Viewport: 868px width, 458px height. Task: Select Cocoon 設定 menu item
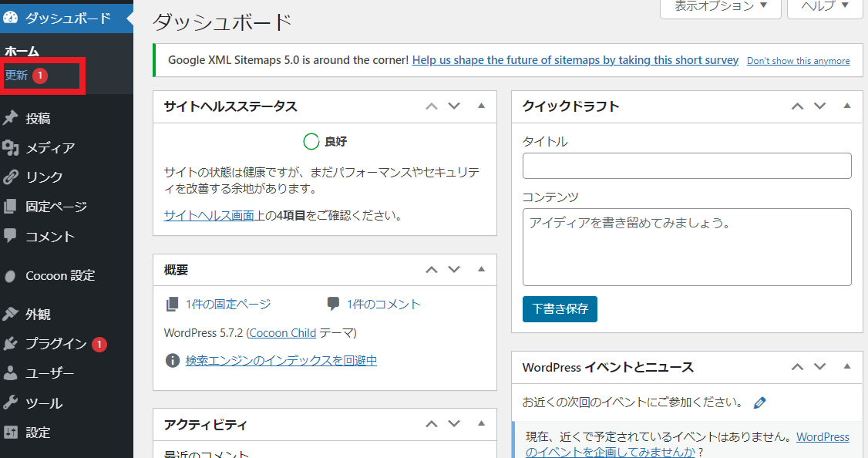coord(60,276)
